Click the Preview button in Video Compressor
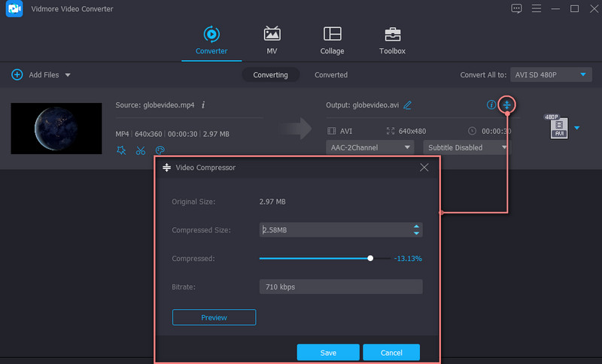Image resolution: width=602 pixels, height=364 pixels. click(x=214, y=317)
